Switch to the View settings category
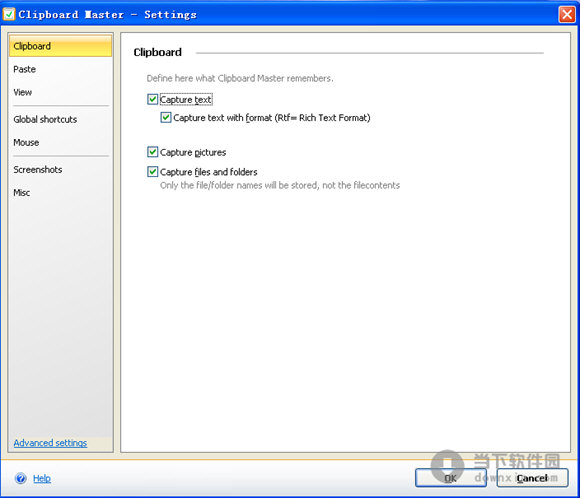Image resolution: width=580 pixels, height=498 pixels. (60, 92)
